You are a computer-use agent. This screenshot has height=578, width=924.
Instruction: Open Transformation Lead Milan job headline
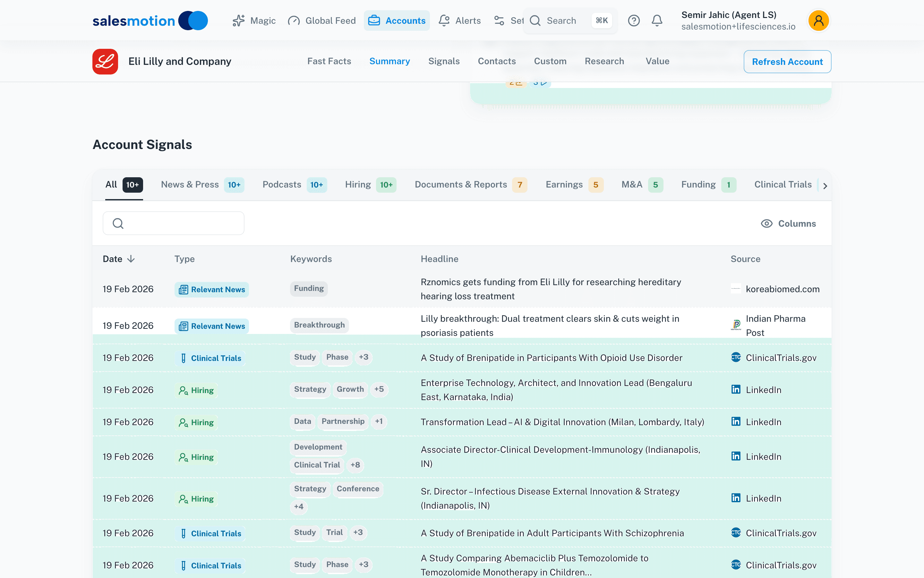pos(562,422)
